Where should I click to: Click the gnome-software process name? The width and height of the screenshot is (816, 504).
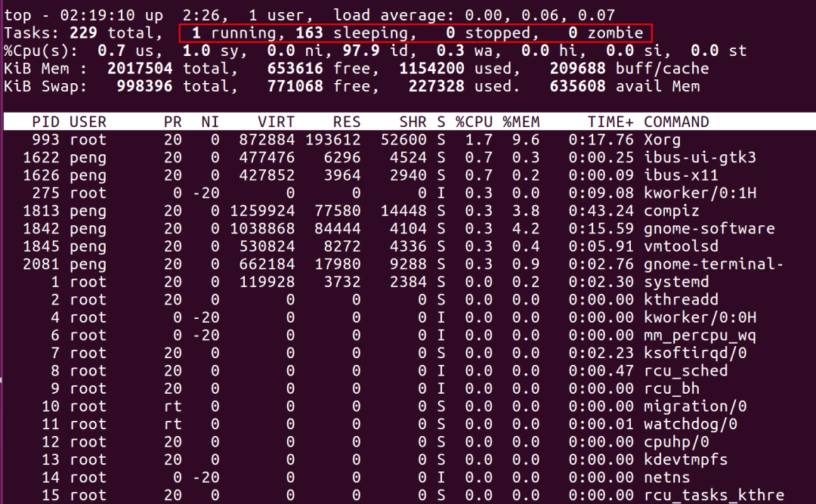click(x=709, y=228)
